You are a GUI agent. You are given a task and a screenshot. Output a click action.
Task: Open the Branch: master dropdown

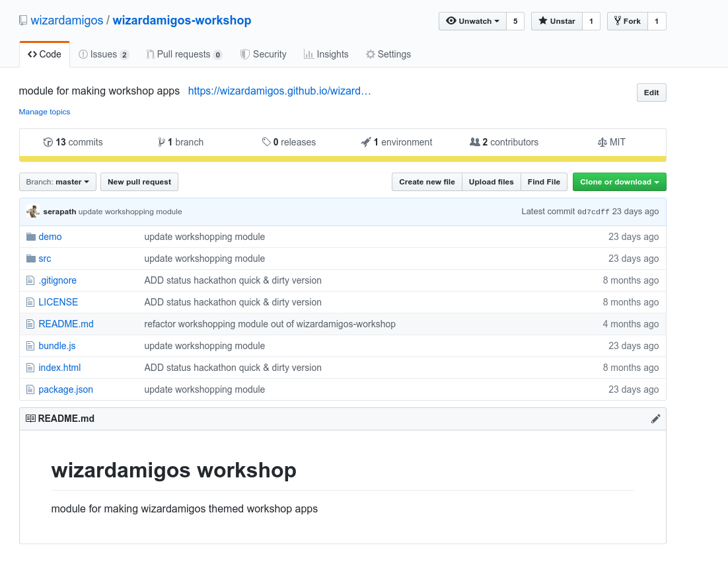coord(57,182)
